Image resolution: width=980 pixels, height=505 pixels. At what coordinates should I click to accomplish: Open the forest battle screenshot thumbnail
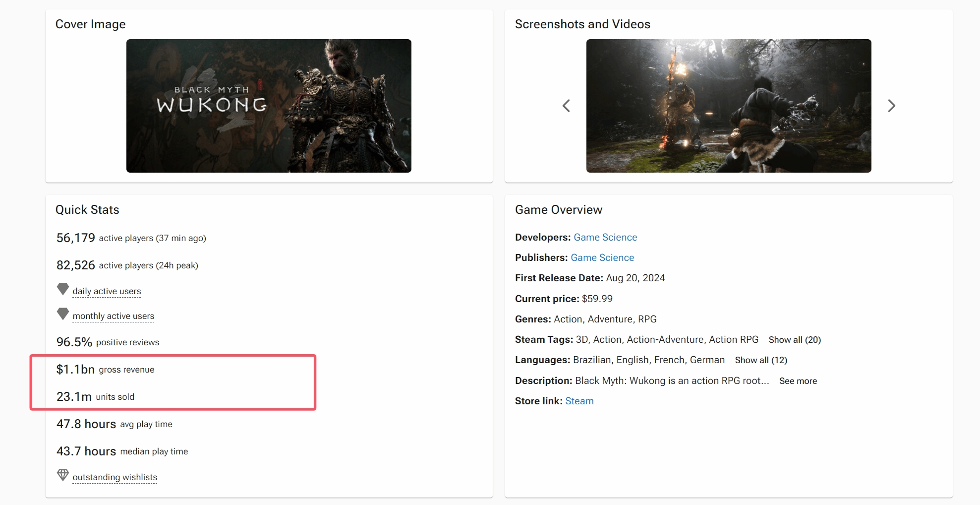729,106
